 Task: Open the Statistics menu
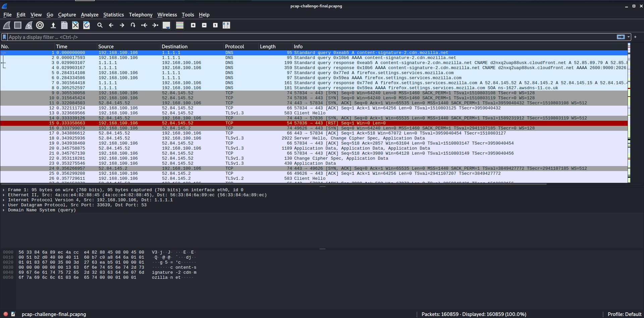[113, 15]
